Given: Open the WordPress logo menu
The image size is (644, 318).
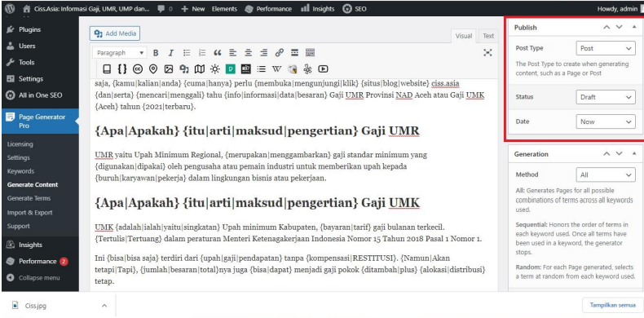Looking at the screenshot, I should click(x=10, y=8).
